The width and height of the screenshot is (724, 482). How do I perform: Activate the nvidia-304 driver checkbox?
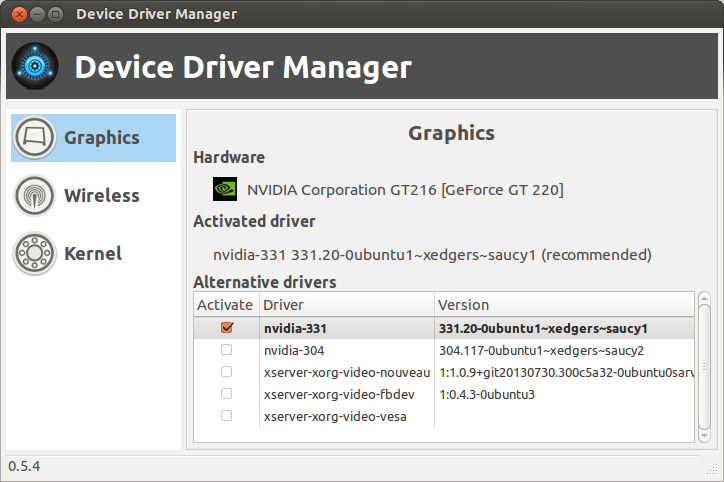click(226, 350)
